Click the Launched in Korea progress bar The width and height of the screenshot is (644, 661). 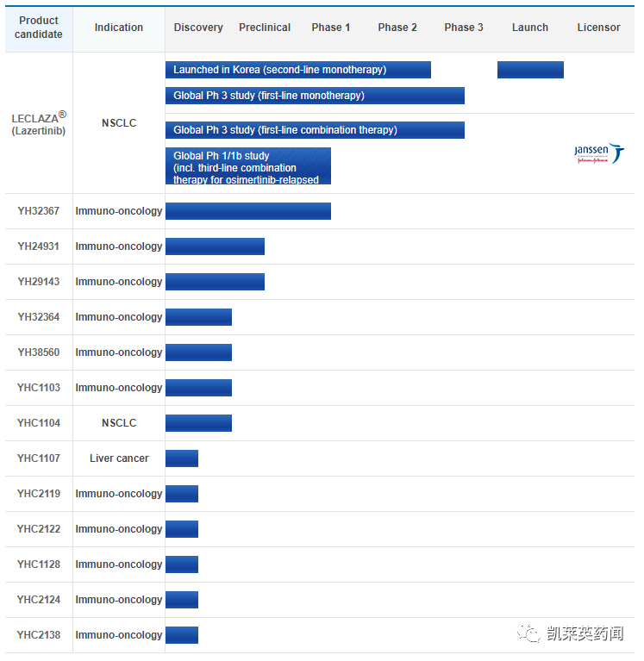(x=297, y=70)
